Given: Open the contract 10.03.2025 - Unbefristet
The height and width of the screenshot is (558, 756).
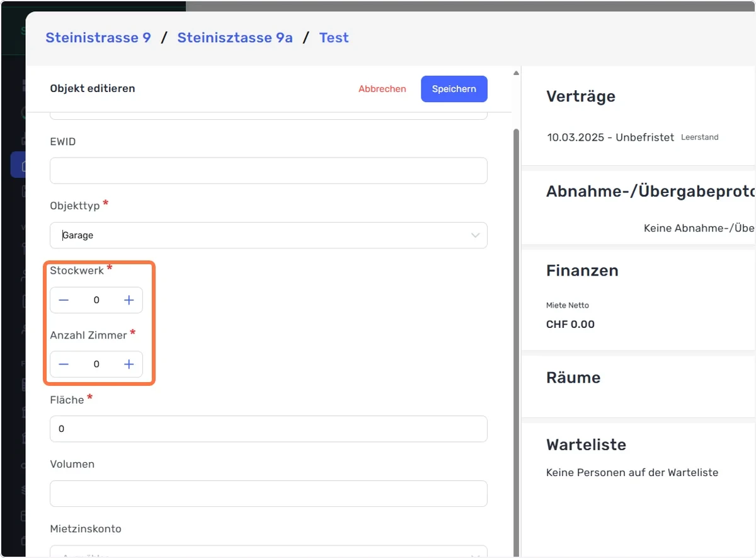Looking at the screenshot, I should [x=610, y=137].
